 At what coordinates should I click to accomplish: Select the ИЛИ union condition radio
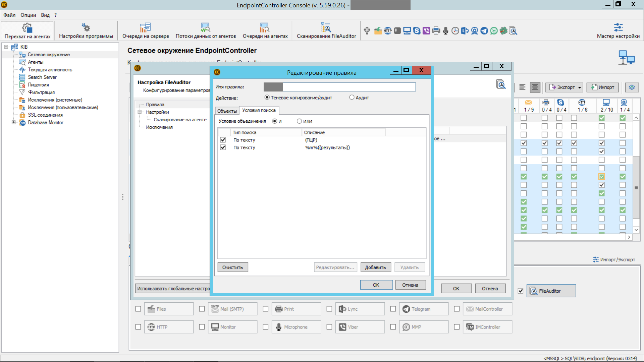pyautogui.click(x=299, y=121)
